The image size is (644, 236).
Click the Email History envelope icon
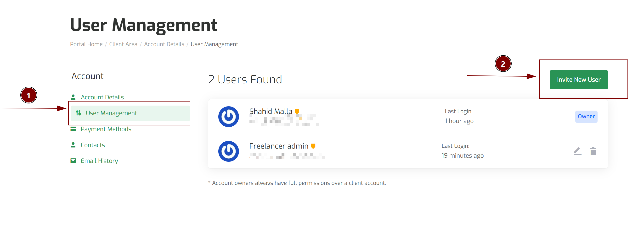point(73,161)
